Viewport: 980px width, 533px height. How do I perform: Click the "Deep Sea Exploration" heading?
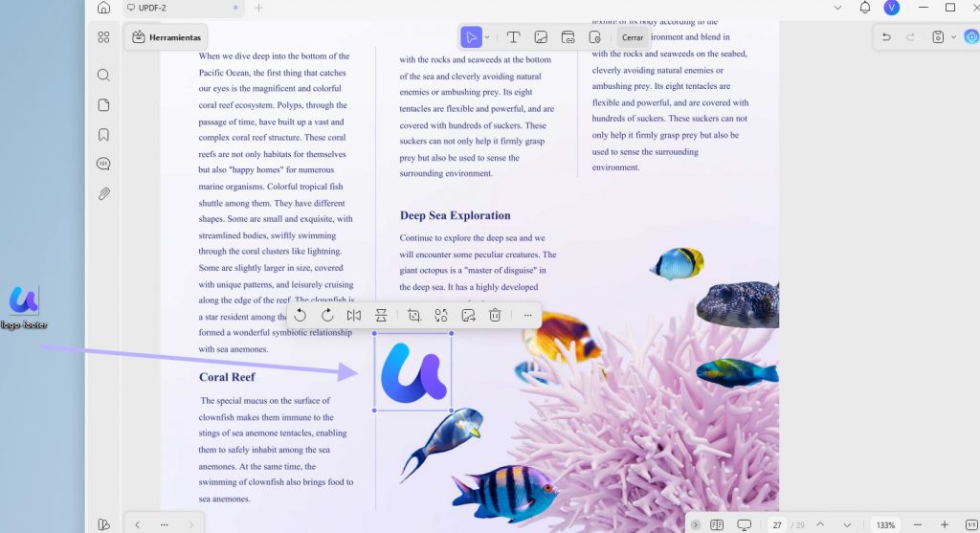click(x=455, y=215)
